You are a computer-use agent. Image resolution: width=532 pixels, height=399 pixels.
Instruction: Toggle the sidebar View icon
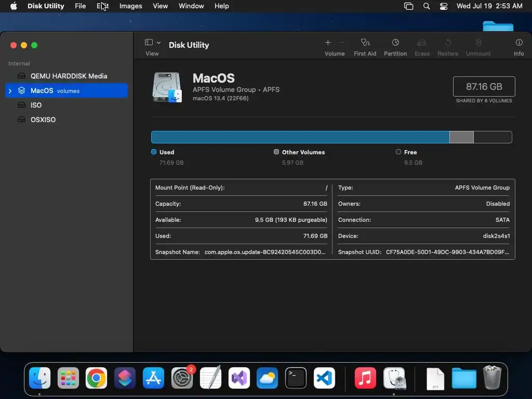click(x=149, y=42)
